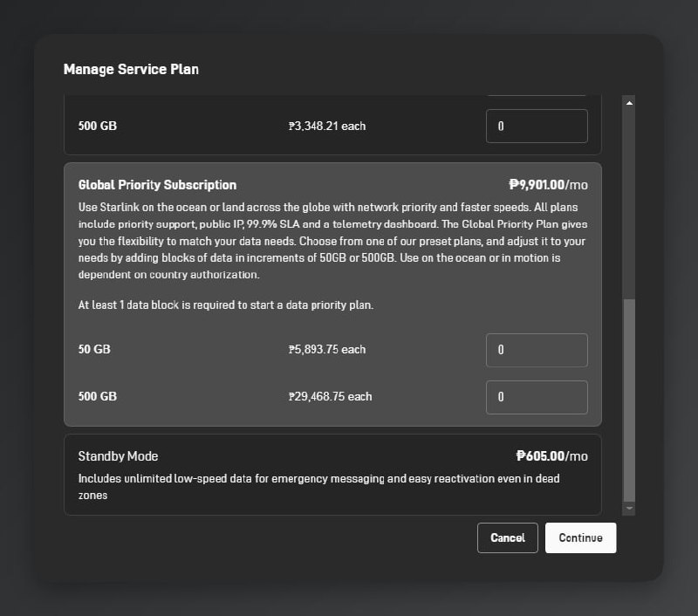Click the 50 GB label
This screenshot has width=698, height=616.
94,349
